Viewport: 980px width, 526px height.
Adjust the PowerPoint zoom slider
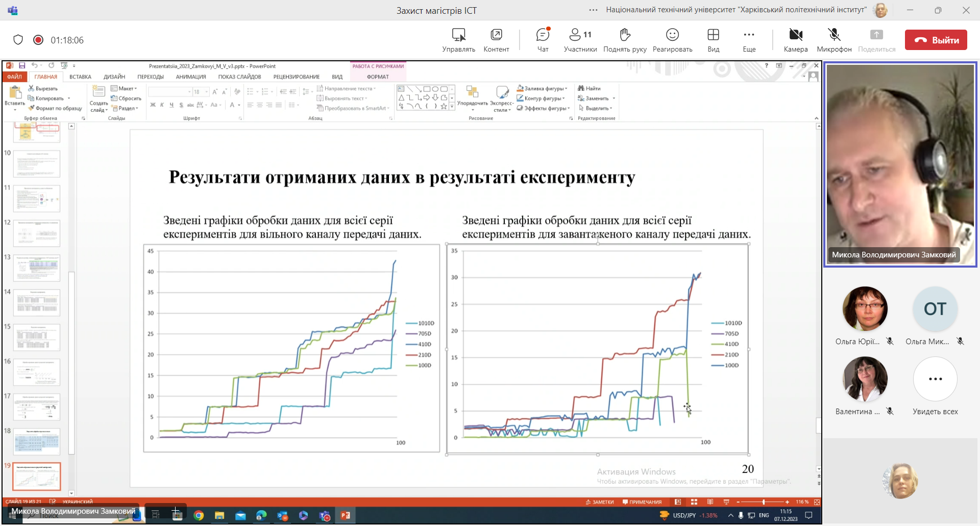click(x=763, y=502)
